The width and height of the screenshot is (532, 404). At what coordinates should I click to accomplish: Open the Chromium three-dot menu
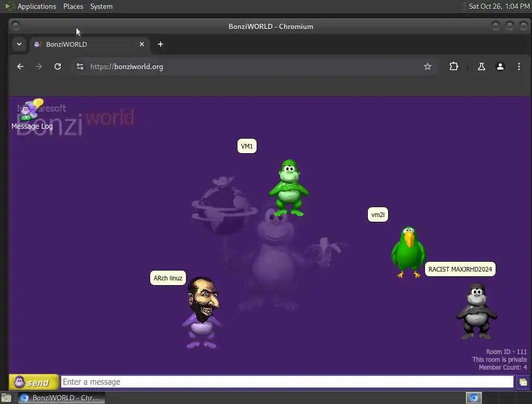click(519, 66)
